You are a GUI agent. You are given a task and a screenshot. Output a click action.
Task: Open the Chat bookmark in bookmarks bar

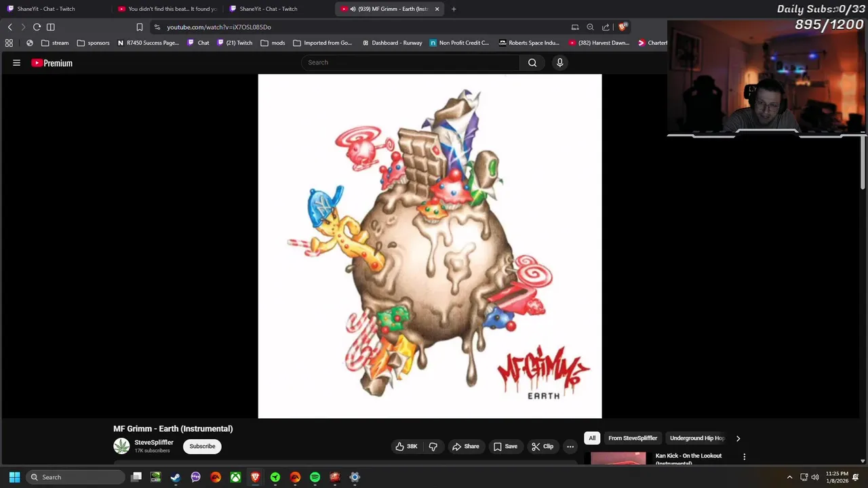coord(199,43)
